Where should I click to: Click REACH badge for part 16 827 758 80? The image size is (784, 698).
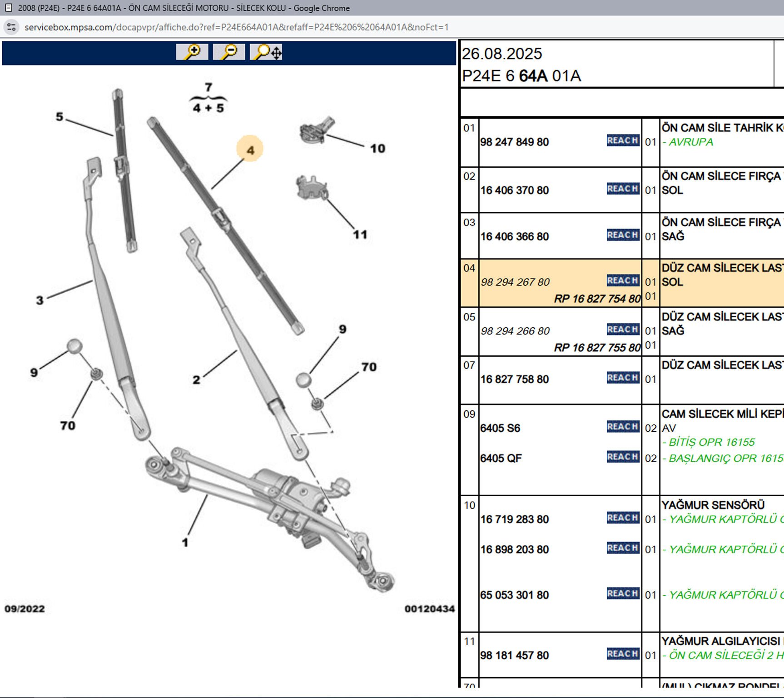[x=623, y=378]
